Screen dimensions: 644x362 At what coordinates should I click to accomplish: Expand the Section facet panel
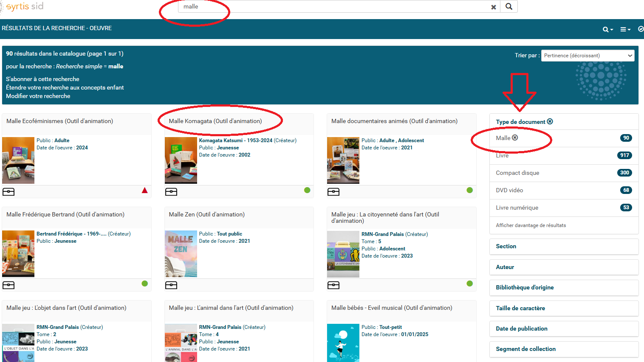coord(506,246)
